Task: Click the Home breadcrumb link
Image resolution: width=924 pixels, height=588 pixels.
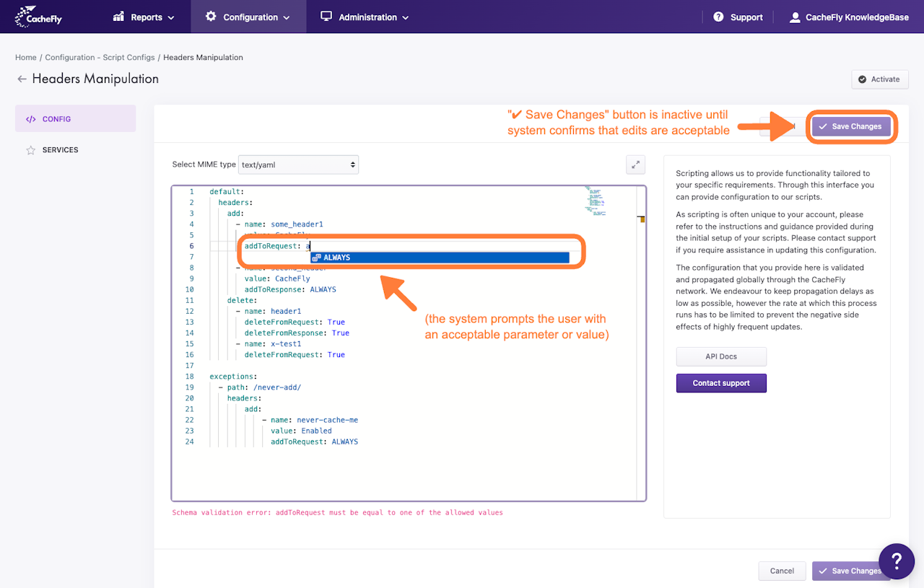Action: click(26, 58)
